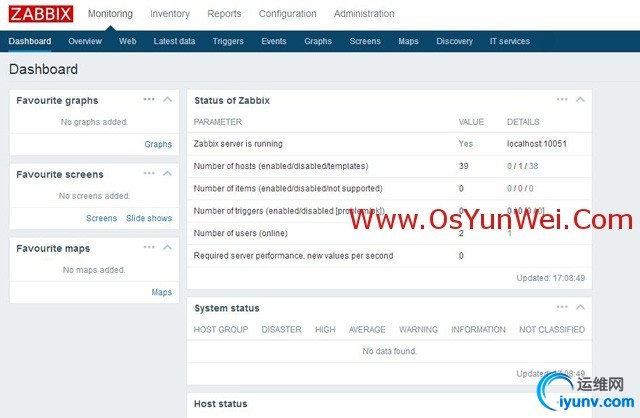Click the DETAILS column header
This screenshot has width=640, height=418.
coord(523,122)
